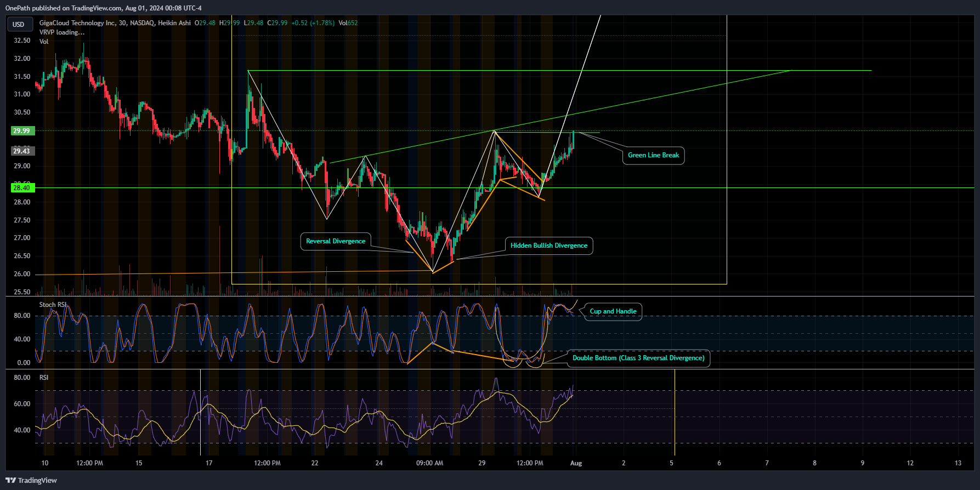Click the TradingView logo
The image size is (980, 490).
(x=31, y=480)
